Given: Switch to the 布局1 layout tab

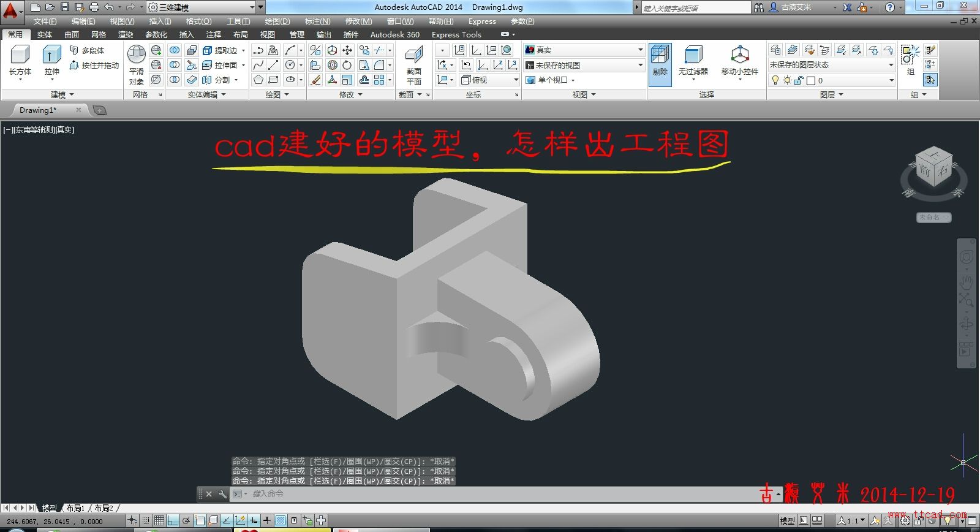Looking at the screenshot, I should click(x=75, y=508).
